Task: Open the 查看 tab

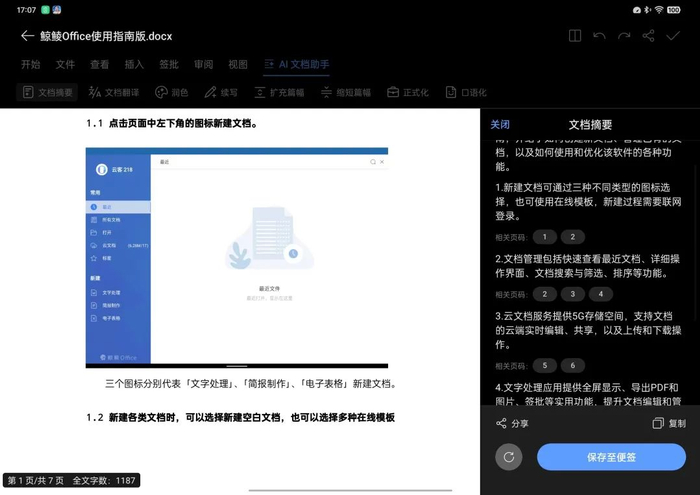Action: coord(100,64)
